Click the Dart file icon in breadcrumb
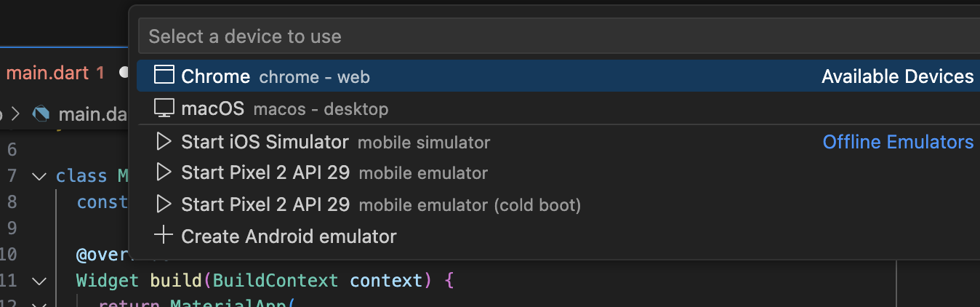Image resolution: width=980 pixels, height=307 pixels. click(x=41, y=113)
